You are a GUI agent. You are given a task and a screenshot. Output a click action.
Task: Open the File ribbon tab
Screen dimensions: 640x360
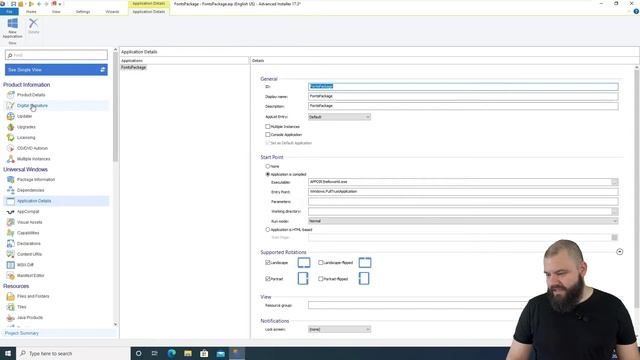click(9, 12)
